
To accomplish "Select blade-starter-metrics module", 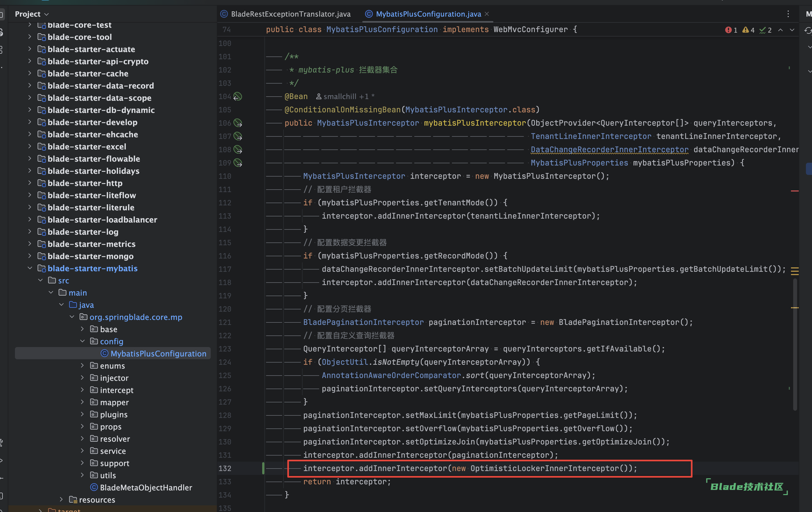I will [91, 244].
